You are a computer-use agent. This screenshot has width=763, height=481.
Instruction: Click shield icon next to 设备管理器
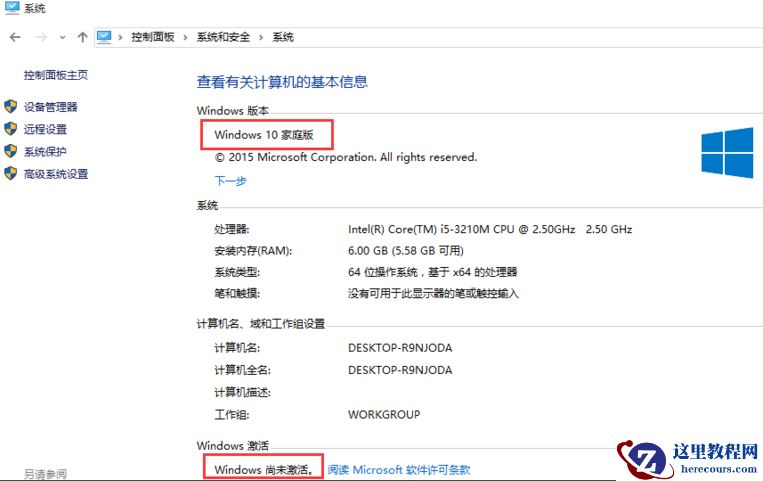11,107
